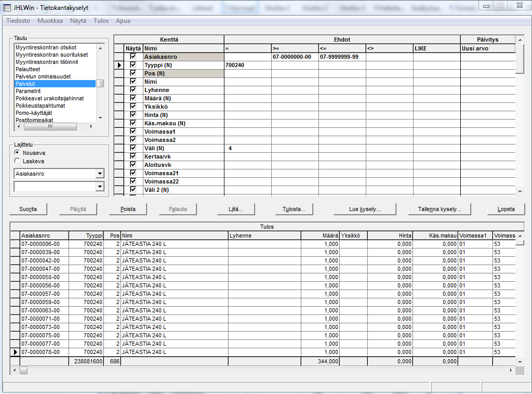Click Tulos grid vertical scrollbar down arrow

(x=520, y=362)
